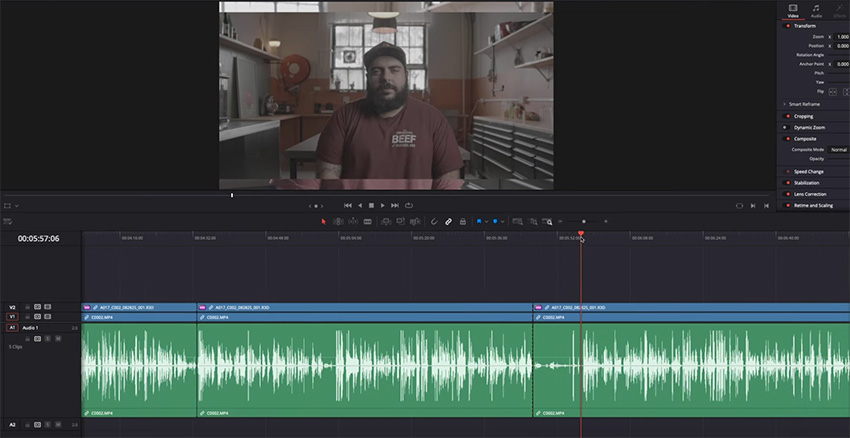The image size is (850, 438).
Task: Toggle timeline snapping magnet icon
Action: pos(434,221)
